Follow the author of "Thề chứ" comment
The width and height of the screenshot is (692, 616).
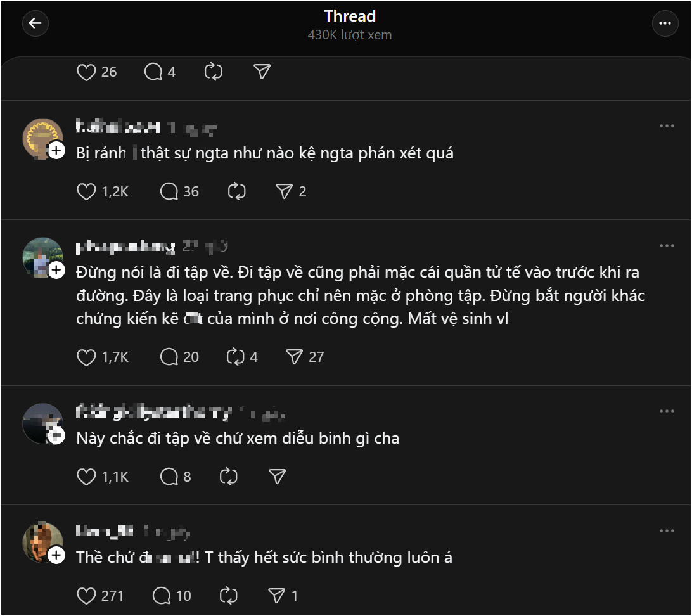click(x=56, y=555)
